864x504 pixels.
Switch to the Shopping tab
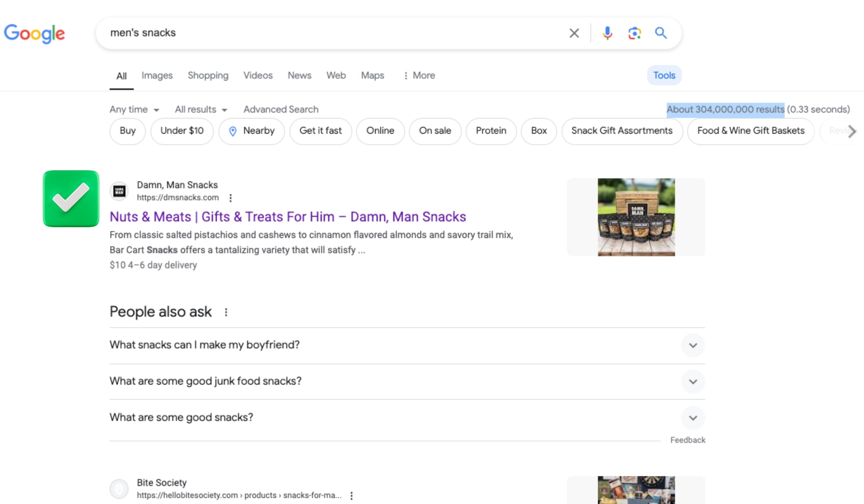(208, 76)
